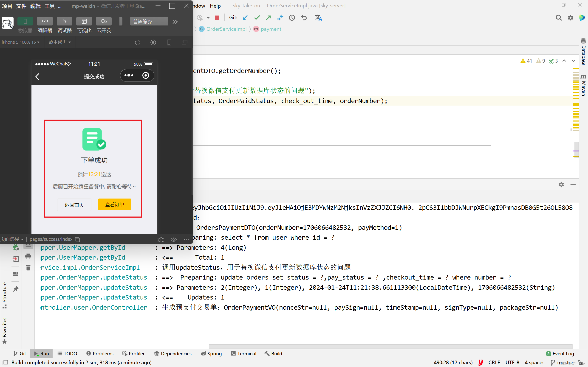This screenshot has height=367, width=588.
Task: Click the WeChat mini program back arrow
Action: (37, 77)
